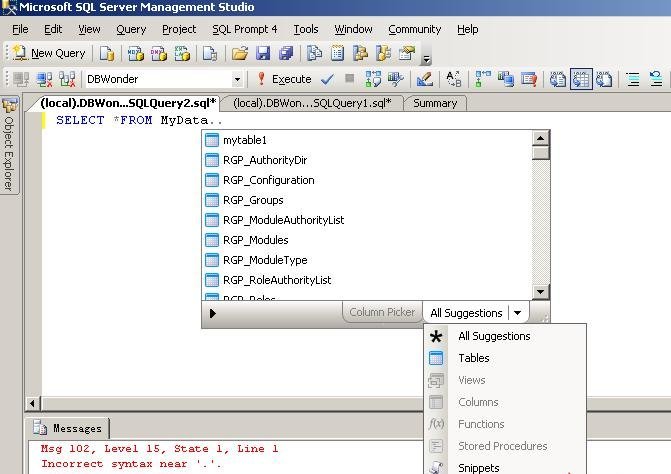
Task: Comment out the selected lines
Action: (x=632, y=79)
